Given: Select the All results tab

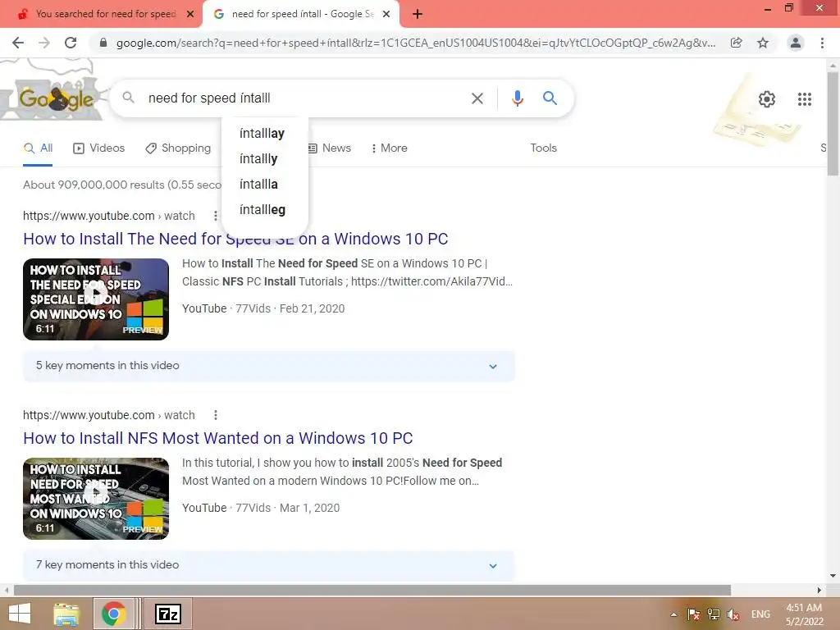Looking at the screenshot, I should coord(38,148).
